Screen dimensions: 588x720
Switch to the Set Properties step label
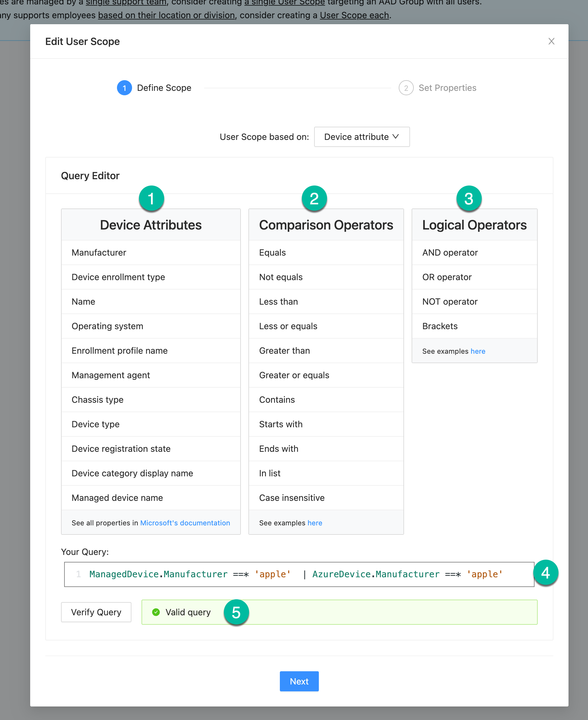447,88
